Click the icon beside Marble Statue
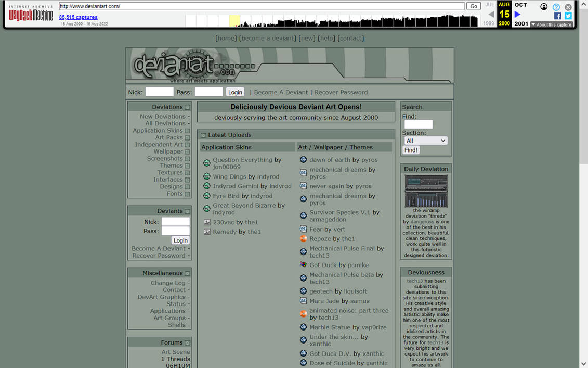The image size is (588, 368). coord(304,327)
